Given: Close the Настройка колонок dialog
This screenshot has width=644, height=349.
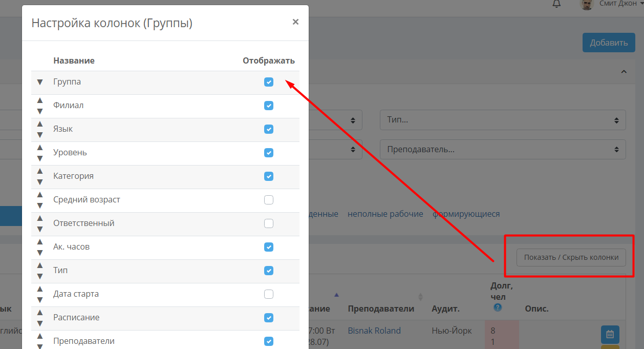Looking at the screenshot, I should point(295,22).
